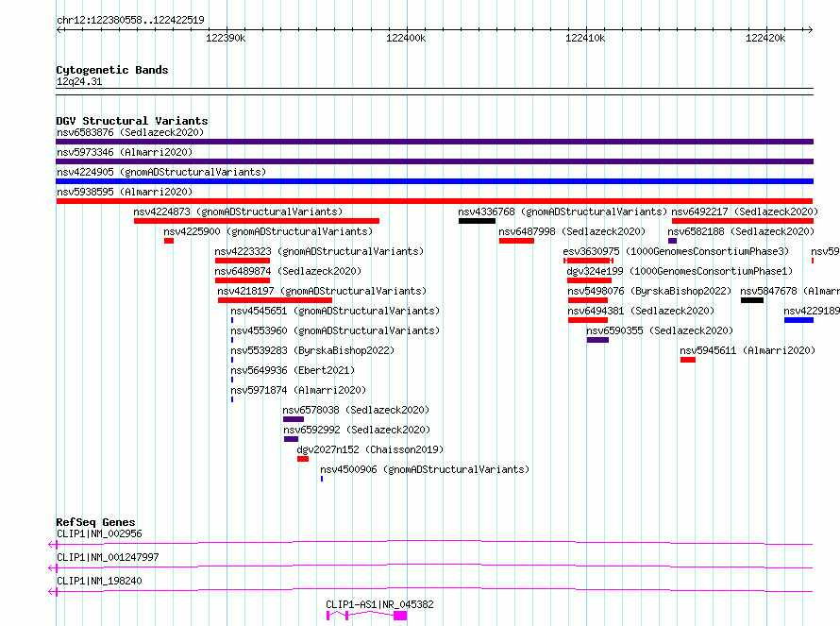The height and width of the screenshot is (626, 840).
Task: Select dgv324e199 (1000GenomesConsortiumPhase1) label
Action: tap(680, 271)
